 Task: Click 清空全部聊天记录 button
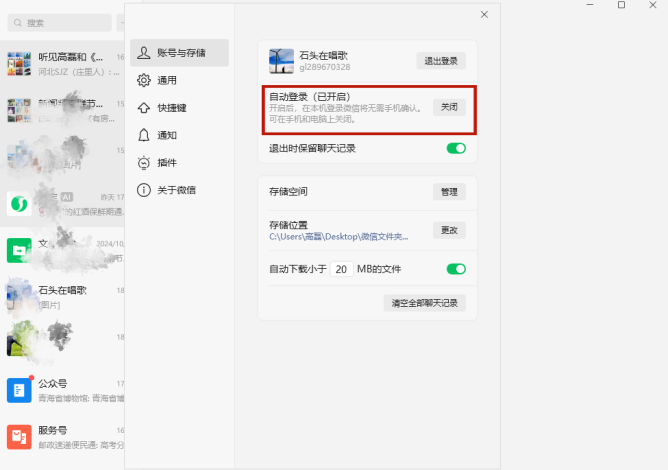(424, 303)
